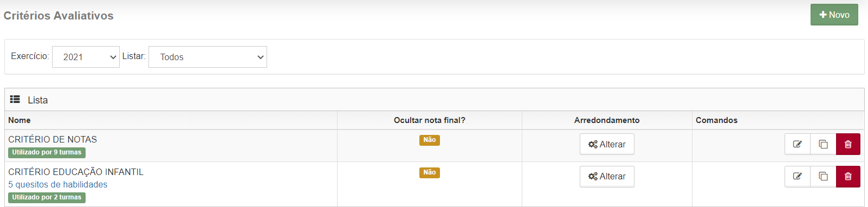
Task: Duplicate CRITÉRIO DE NOTAS with copy icon
Action: point(823,144)
